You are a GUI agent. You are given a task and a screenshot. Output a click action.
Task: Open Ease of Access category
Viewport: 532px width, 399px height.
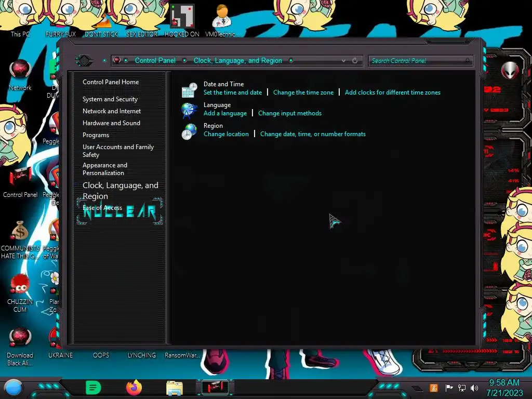(102, 208)
